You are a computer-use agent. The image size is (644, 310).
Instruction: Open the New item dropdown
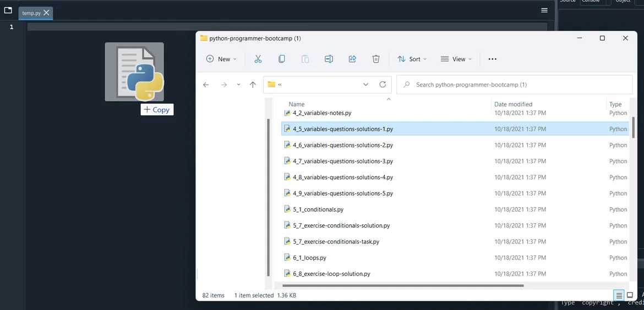(x=221, y=59)
